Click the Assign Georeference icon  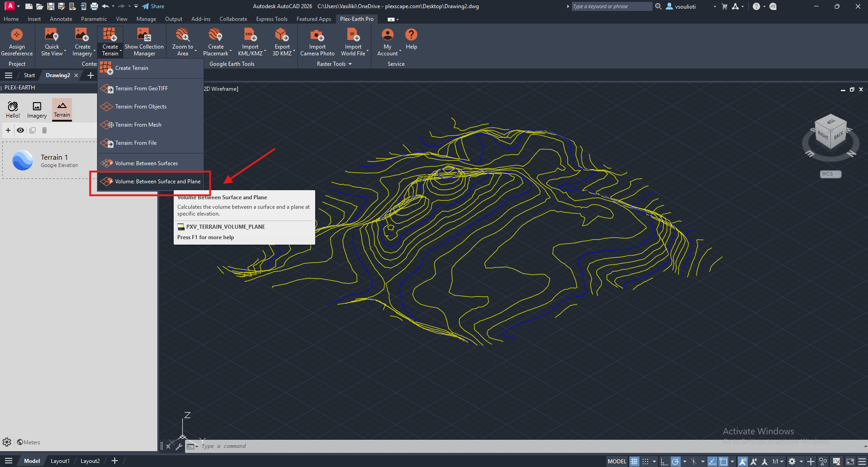click(x=17, y=35)
